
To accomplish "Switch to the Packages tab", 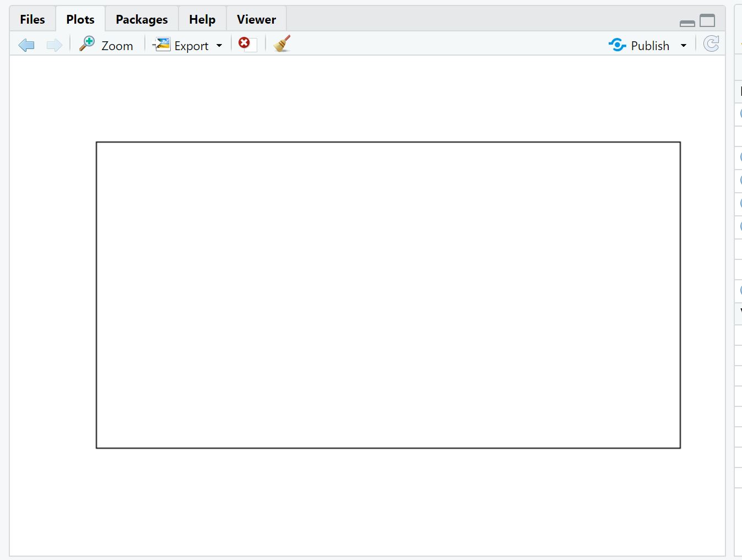I will coord(141,19).
